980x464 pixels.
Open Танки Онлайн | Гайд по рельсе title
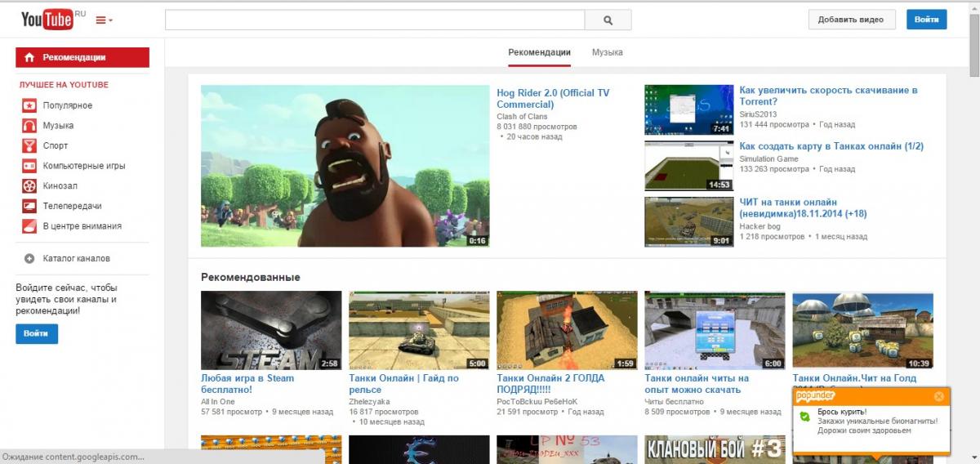[403, 384]
